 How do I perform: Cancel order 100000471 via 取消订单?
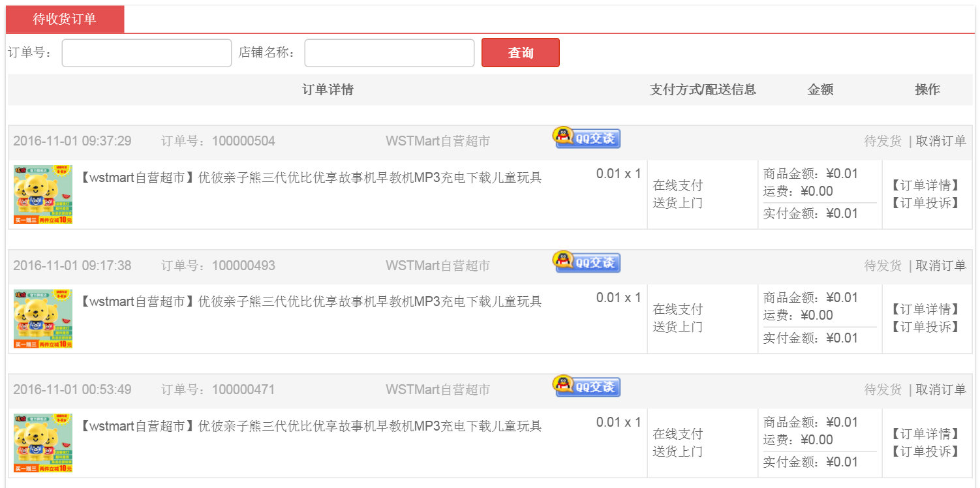(x=941, y=389)
